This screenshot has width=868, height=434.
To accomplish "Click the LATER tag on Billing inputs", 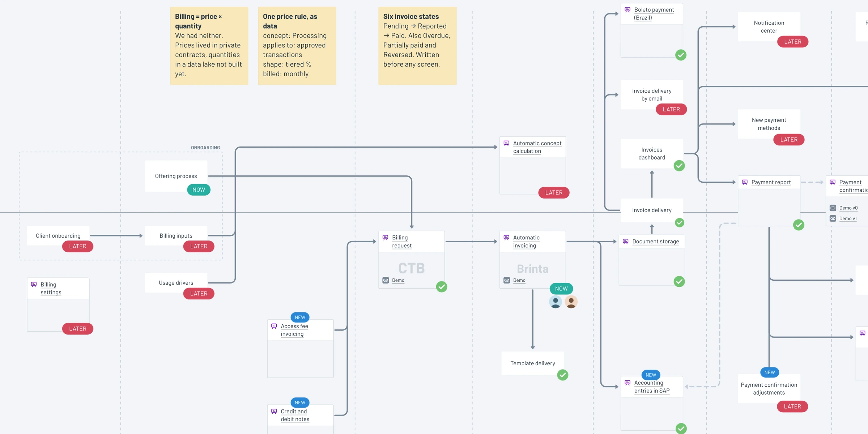I will pyautogui.click(x=199, y=246).
